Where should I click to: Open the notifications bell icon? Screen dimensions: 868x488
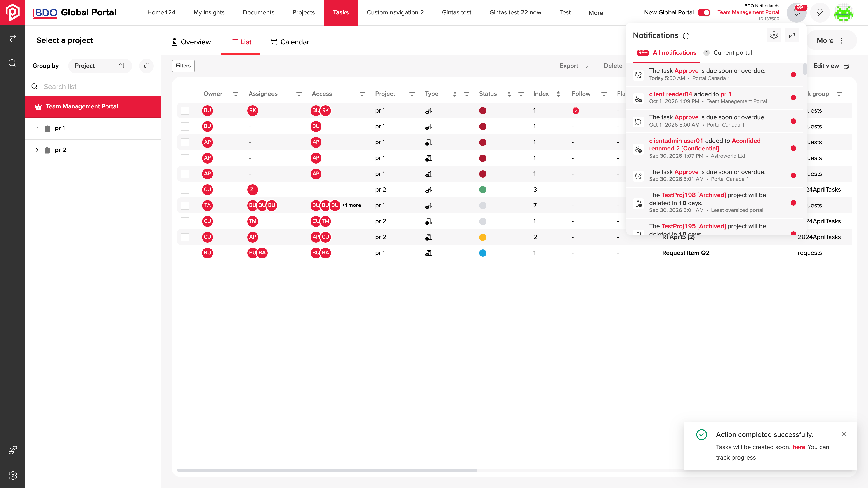coord(796,12)
